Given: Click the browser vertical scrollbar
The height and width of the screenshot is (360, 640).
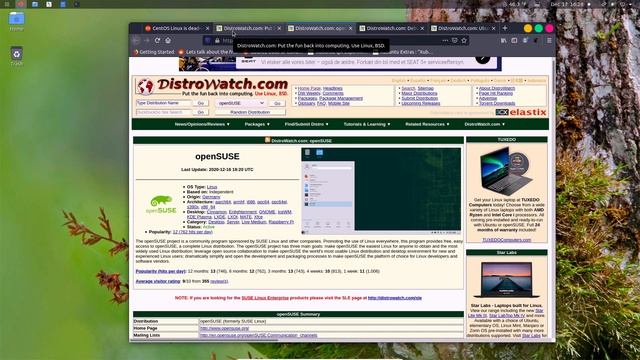Looking at the screenshot, I should (x=553, y=76).
